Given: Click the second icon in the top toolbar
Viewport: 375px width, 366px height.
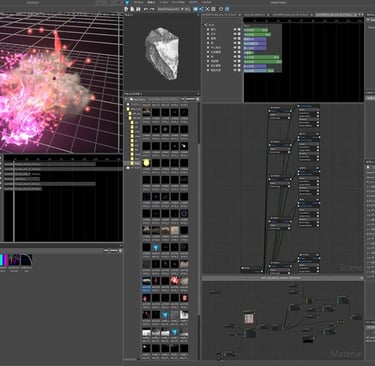Looking at the screenshot, I should 132,9.
